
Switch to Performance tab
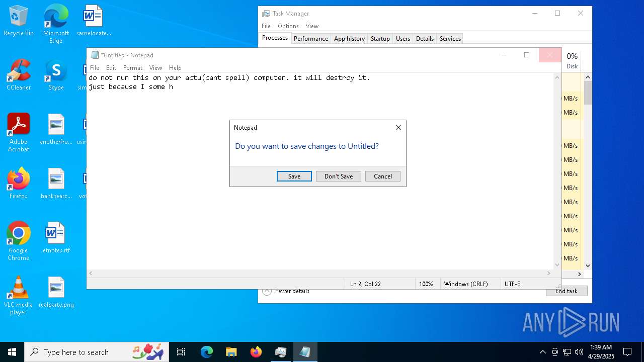pyautogui.click(x=311, y=39)
